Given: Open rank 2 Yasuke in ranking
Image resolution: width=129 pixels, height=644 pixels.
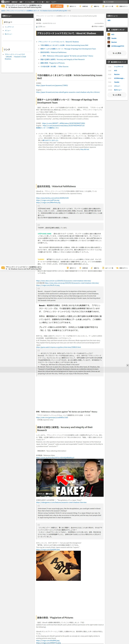Looking at the screenshot, I should pos(114,38).
